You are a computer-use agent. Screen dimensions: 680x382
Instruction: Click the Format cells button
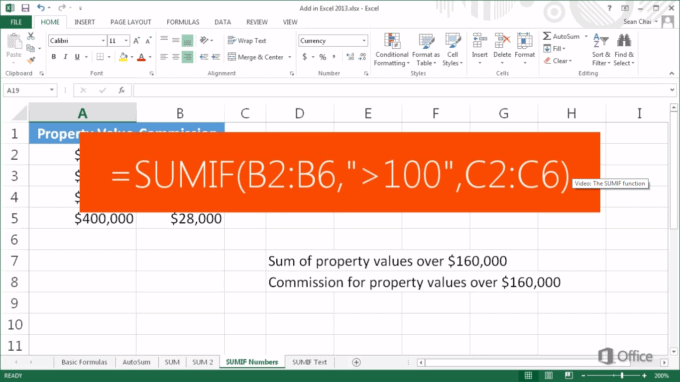click(x=525, y=49)
